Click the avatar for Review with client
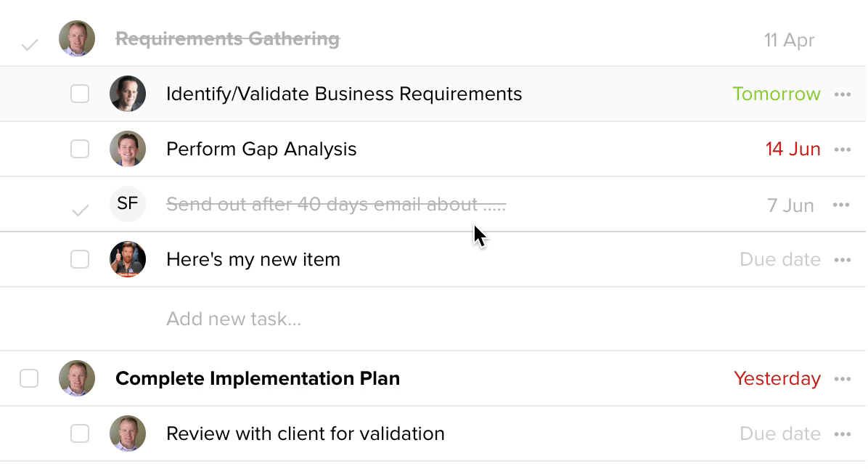The height and width of the screenshot is (469, 868). pos(128,433)
